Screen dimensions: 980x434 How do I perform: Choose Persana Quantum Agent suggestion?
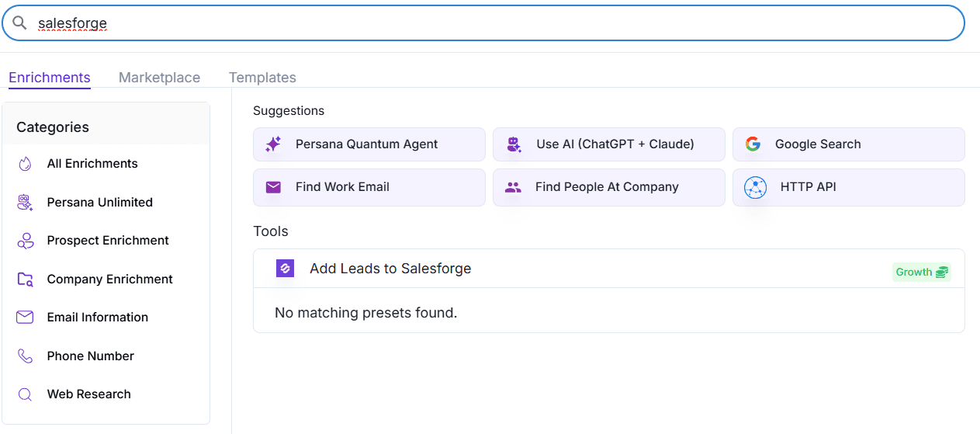coord(369,144)
